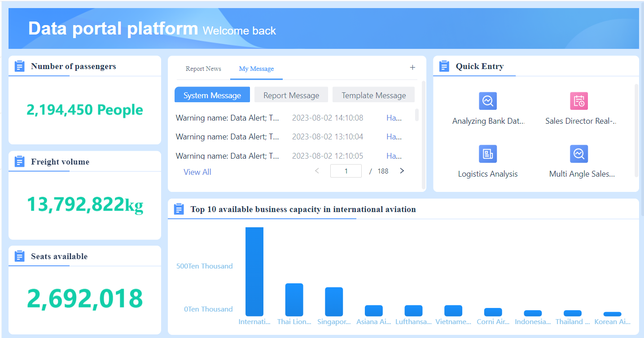This screenshot has width=644, height=338.
Task: Click the Thai Lion bar in chart
Action: click(294, 299)
